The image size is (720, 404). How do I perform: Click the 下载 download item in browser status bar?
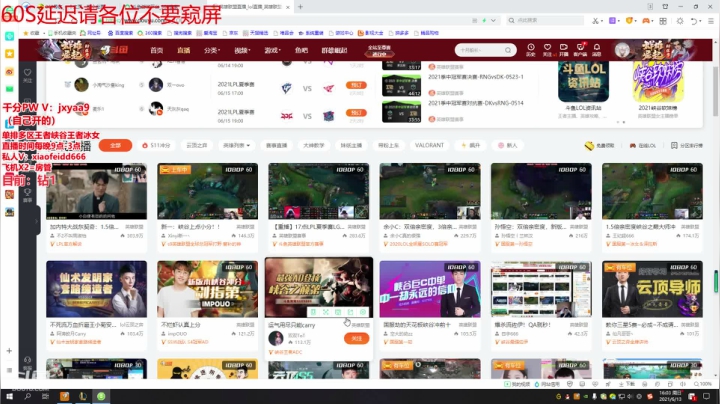click(x=627, y=384)
